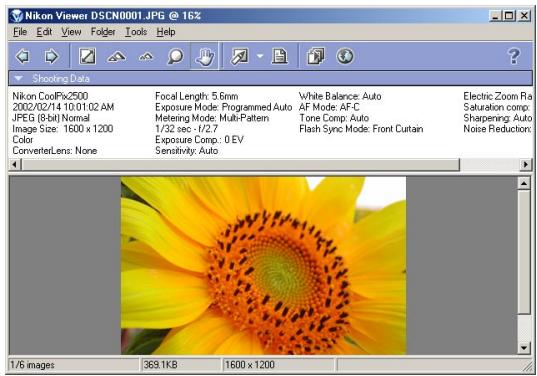Click the shooting data horizontal scrollbar thumb
The image size is (537, 376).
click(x=240, y=165)
